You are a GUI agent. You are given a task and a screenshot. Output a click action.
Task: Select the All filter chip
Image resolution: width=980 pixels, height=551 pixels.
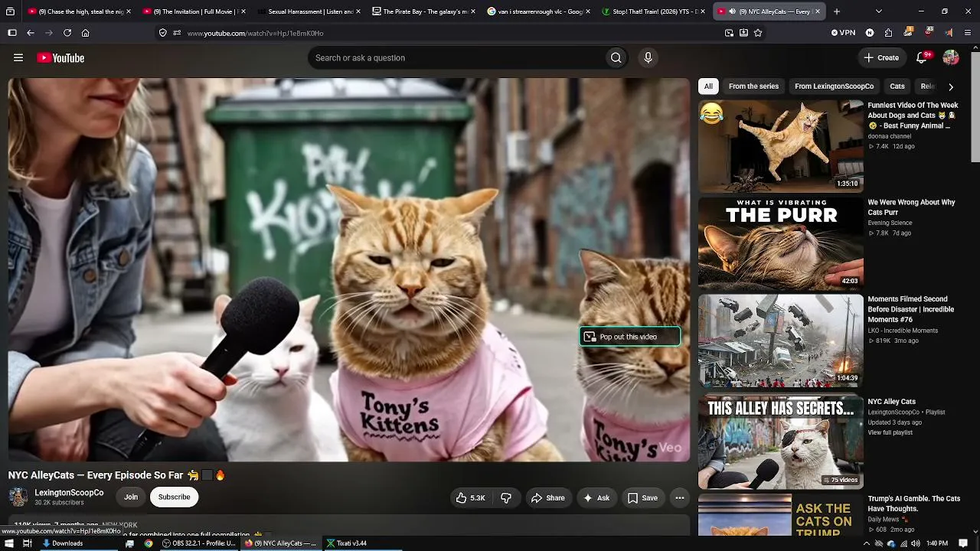pos(709,86)
